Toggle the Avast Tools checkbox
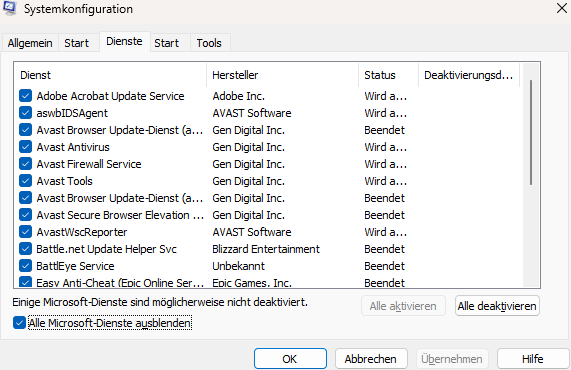 25,181
